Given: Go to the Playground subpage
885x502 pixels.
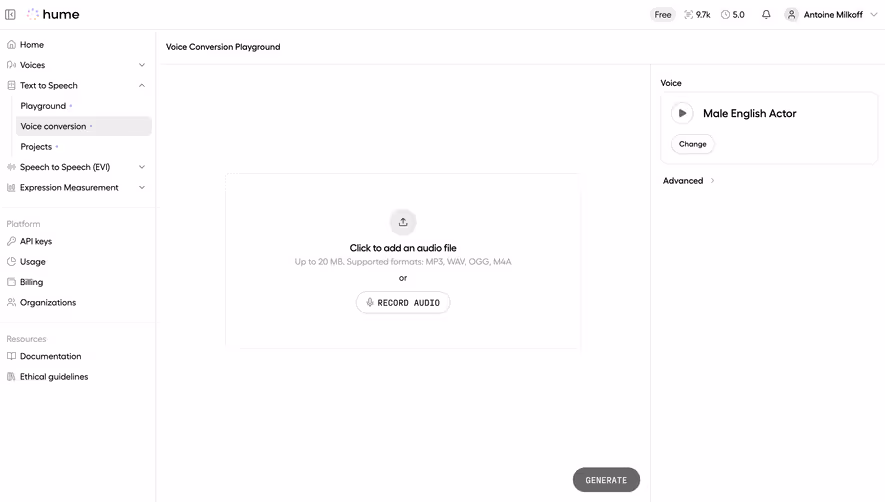Looking at the screenshot, I should [43, 106].
